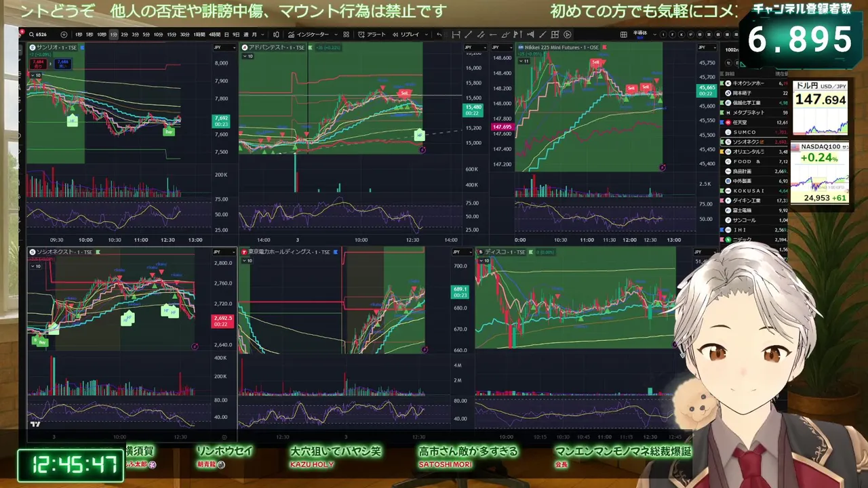Viewport: 868px width, 488px height.
Task: Open the indicator templates grid icon
Action: [x=346, y=35]
